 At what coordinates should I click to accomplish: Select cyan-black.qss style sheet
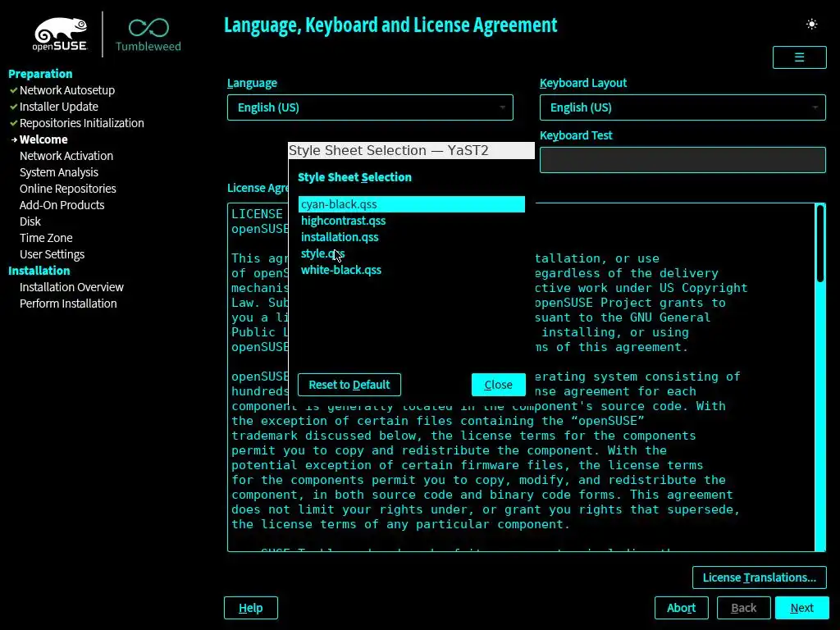[412, 204]
